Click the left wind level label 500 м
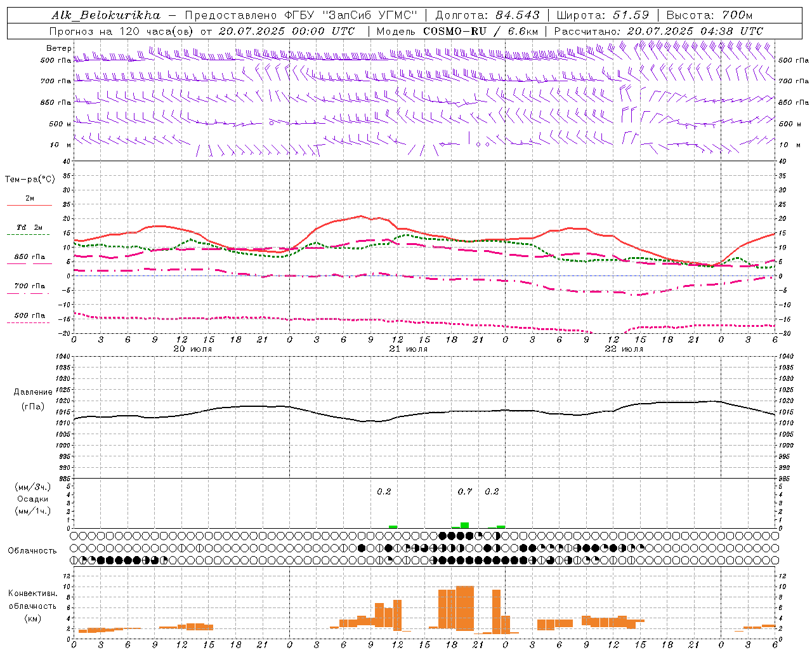This screenshot has height=650, width=812. click(60, 124)
